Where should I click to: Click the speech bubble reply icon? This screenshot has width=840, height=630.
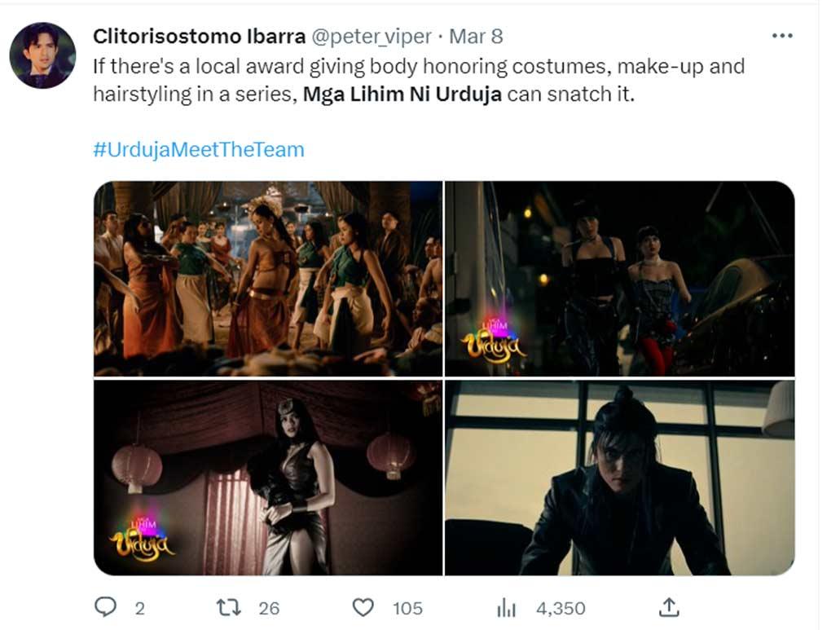[x=106, y=608]
